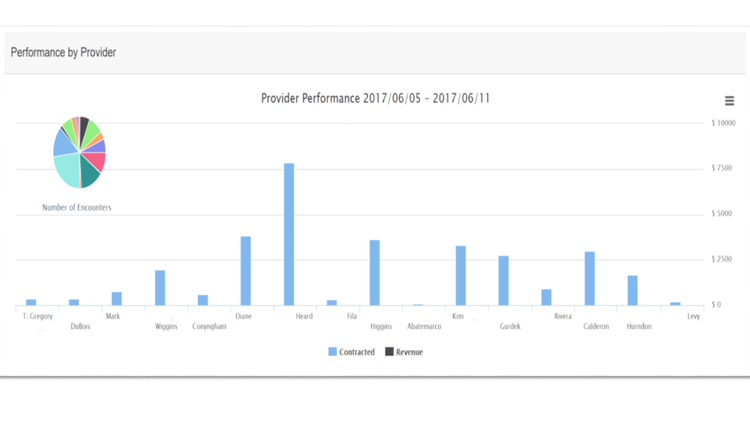Open the chart hamburger context menu
The height and width of the screenshot is (422, 750).
coord(729,101)
